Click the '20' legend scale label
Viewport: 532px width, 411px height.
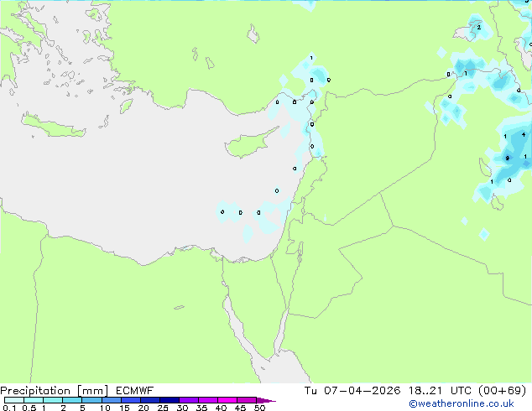143,408
